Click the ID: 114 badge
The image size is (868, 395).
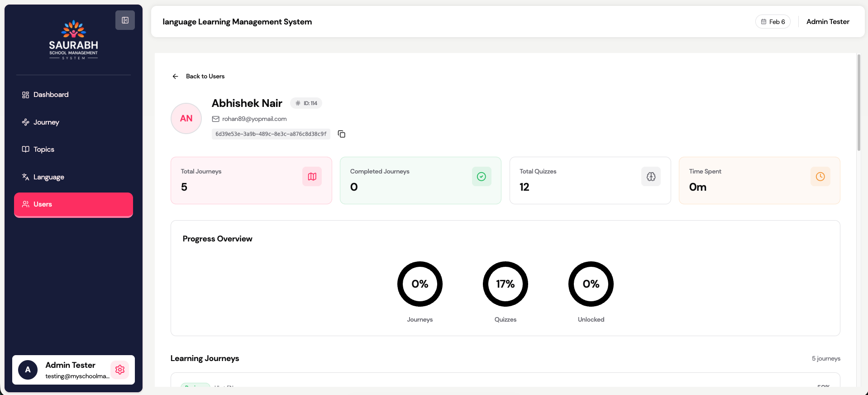point(306,103)
